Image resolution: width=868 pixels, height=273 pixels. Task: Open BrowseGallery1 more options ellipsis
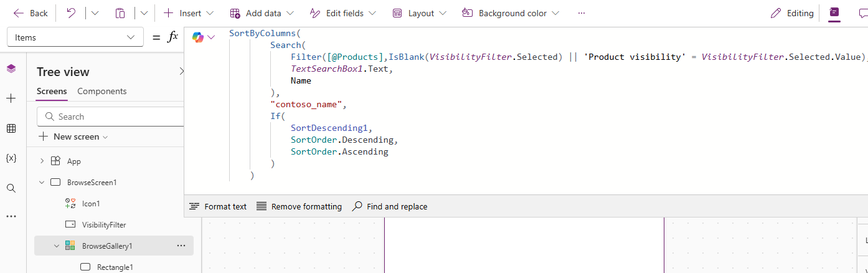(181, 246)
